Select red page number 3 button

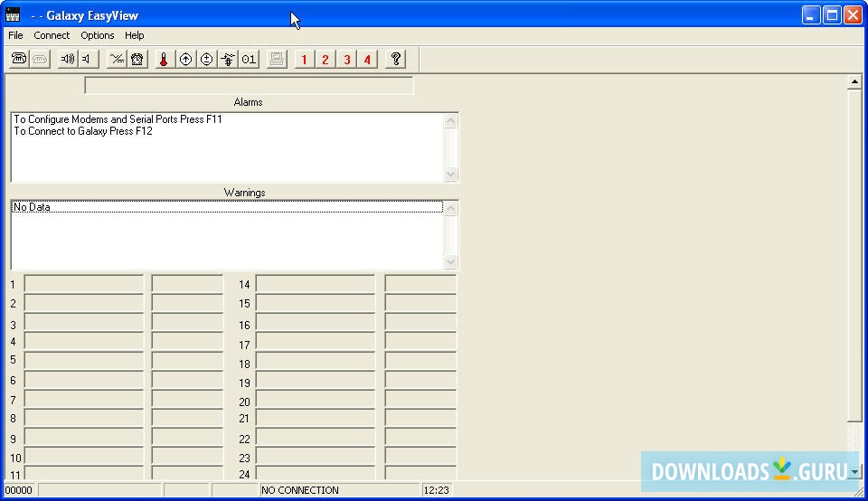pos(346,59)
